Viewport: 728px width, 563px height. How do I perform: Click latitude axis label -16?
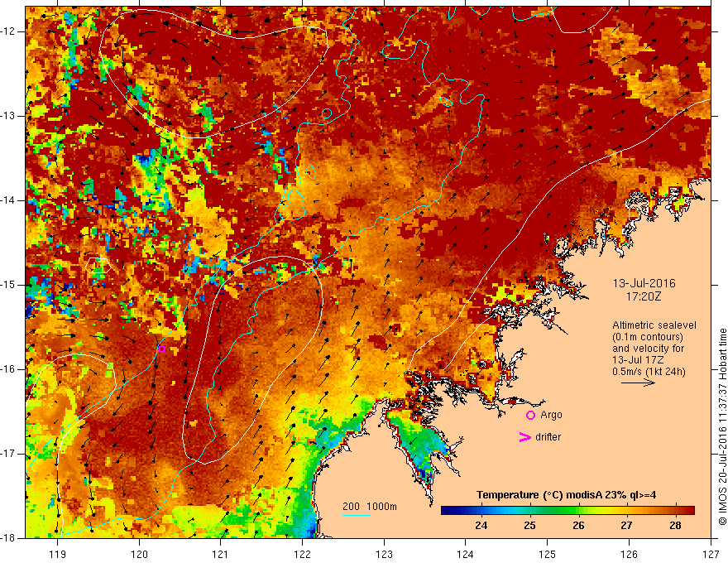tap(8, 369)
